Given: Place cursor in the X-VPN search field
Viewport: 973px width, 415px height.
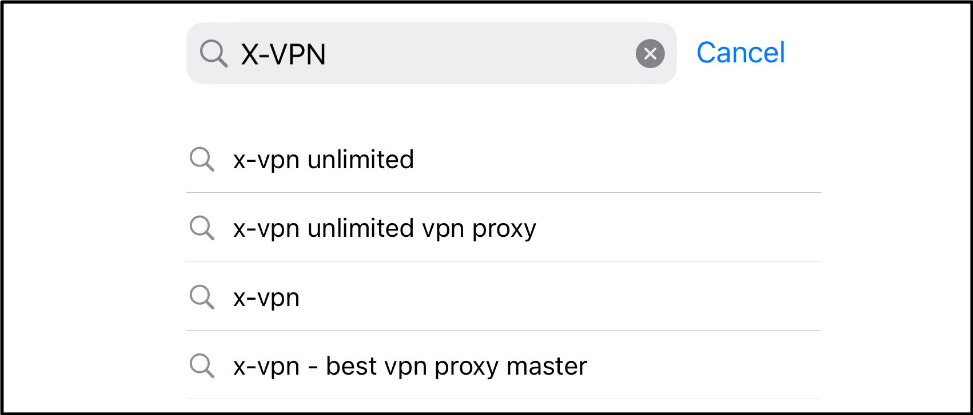Looking at the screenshot, I should click(431, 53).
